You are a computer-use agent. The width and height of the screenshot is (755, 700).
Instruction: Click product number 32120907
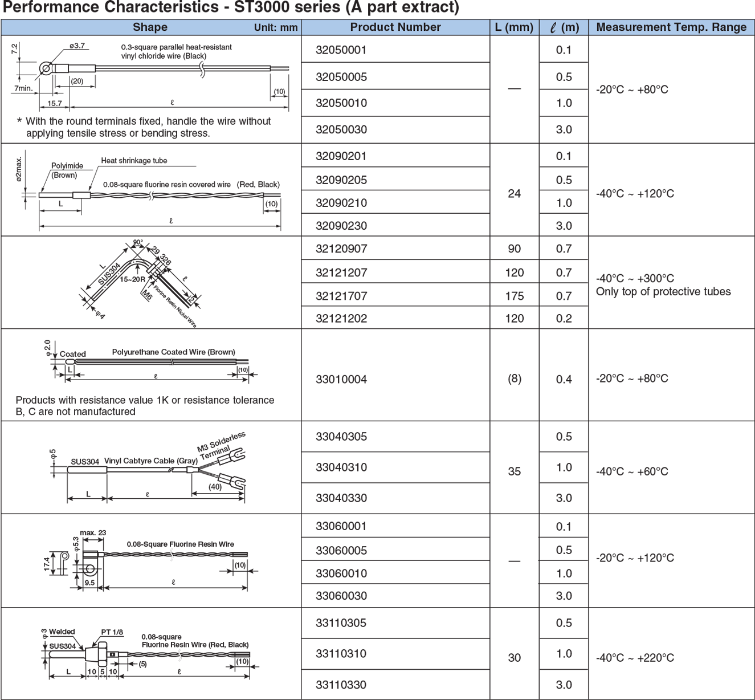[341, 249]
